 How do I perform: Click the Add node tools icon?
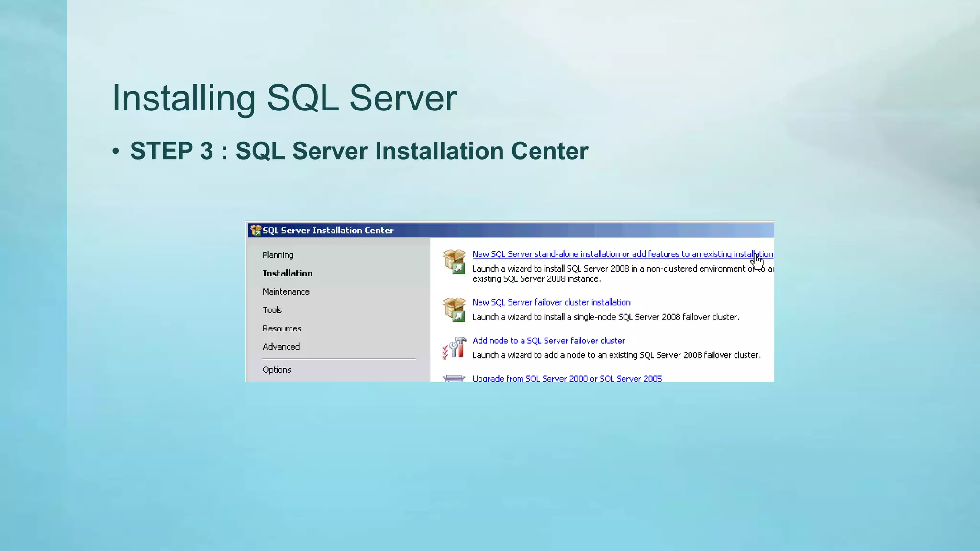454,348
